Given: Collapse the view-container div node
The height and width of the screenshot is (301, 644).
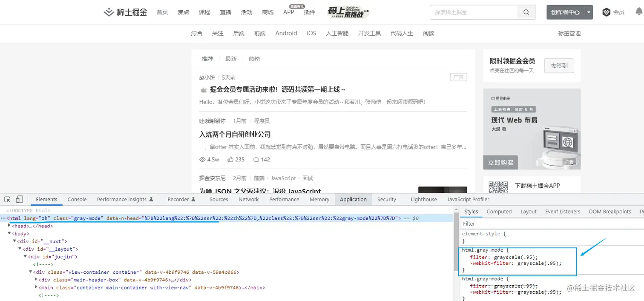Looking at the screenshot, I should (31, 272).
